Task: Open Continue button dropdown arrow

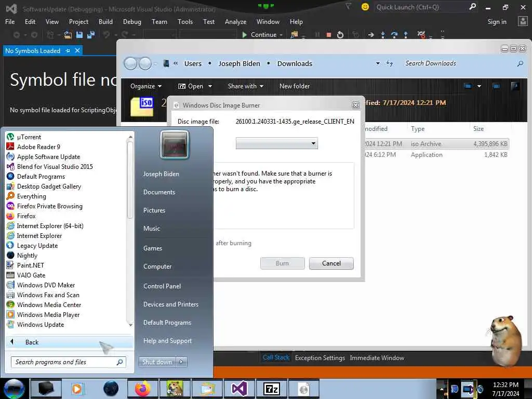Action: point(281,35)
